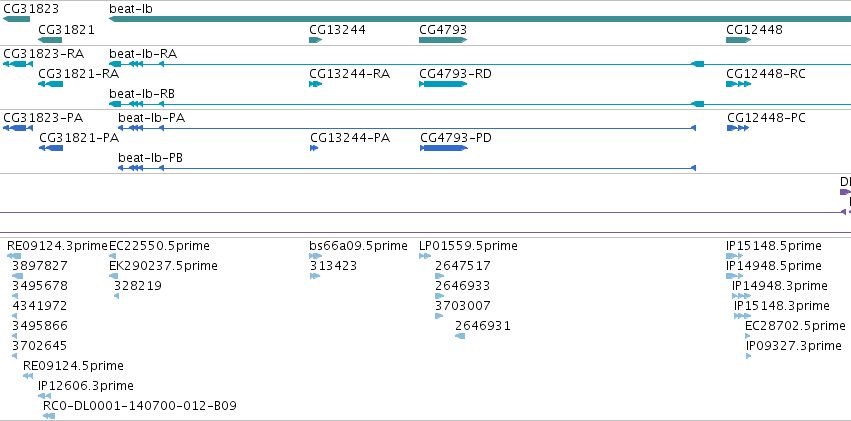This screenshot has height=421, width=851.
Task: Select the 3703007 feature label
Action: (463, 306)
